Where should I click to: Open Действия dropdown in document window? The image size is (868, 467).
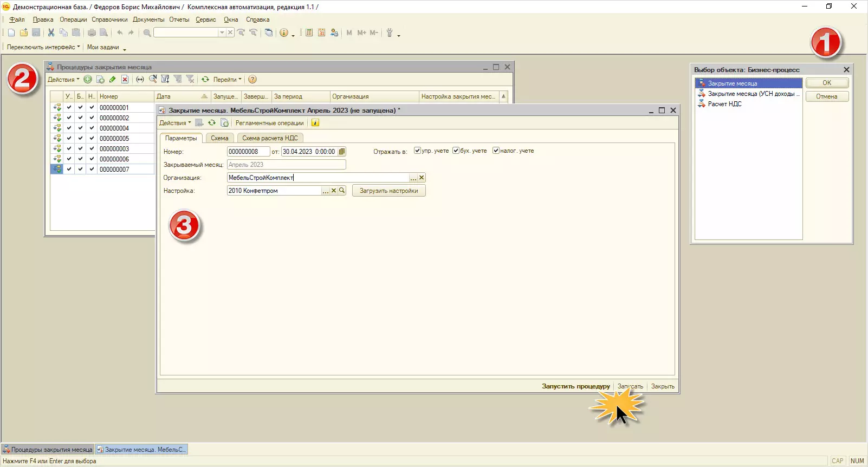click(175, 123)
